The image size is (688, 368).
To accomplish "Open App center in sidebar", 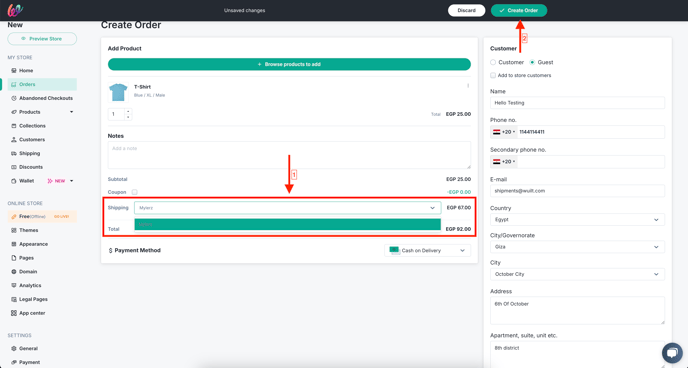I will (x=32, y=313).
